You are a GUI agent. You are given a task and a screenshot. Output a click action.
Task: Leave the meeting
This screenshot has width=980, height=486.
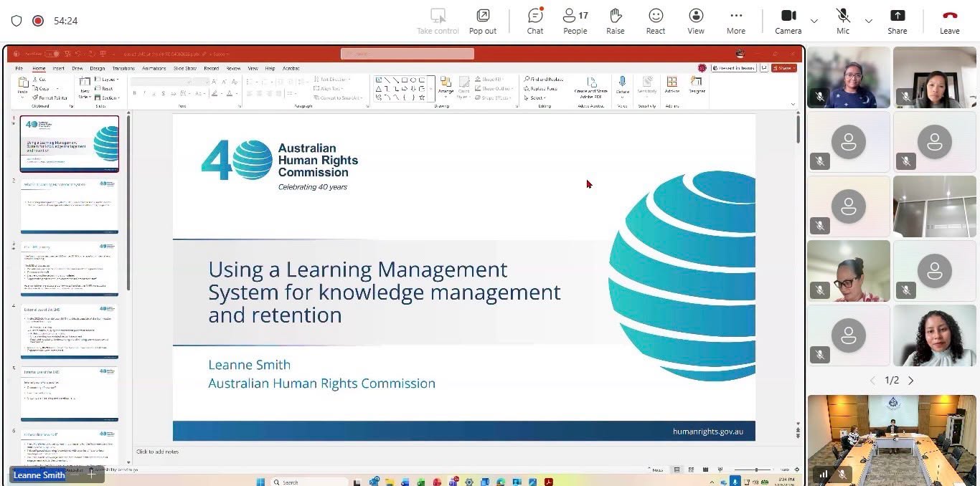click(950, 21)
